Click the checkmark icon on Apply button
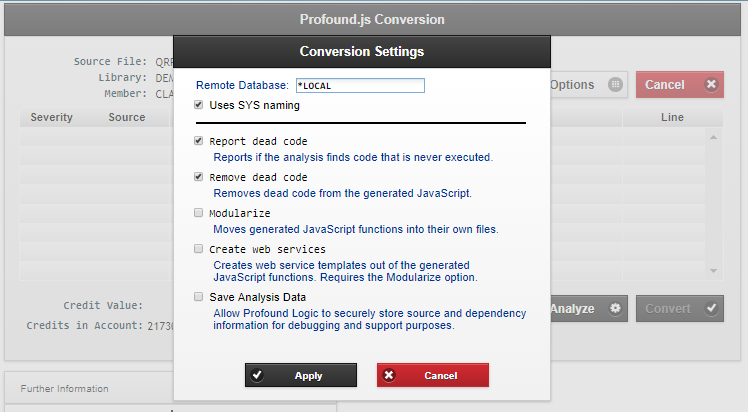 pos(257,376)
